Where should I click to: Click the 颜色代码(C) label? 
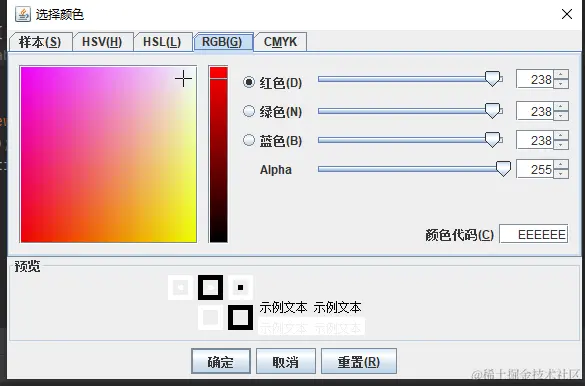[459, 235]
